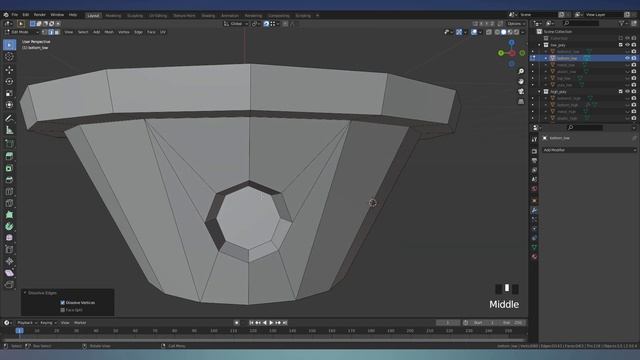This screenshot has height=360, width=640.
Task: Select the Annotate tool
Action: [9, 118]
